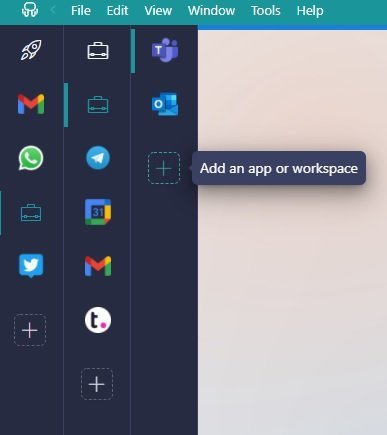Viewport: 387px width, 435px height.
Task: Open the Twitter app
Action: coord(31,266)
